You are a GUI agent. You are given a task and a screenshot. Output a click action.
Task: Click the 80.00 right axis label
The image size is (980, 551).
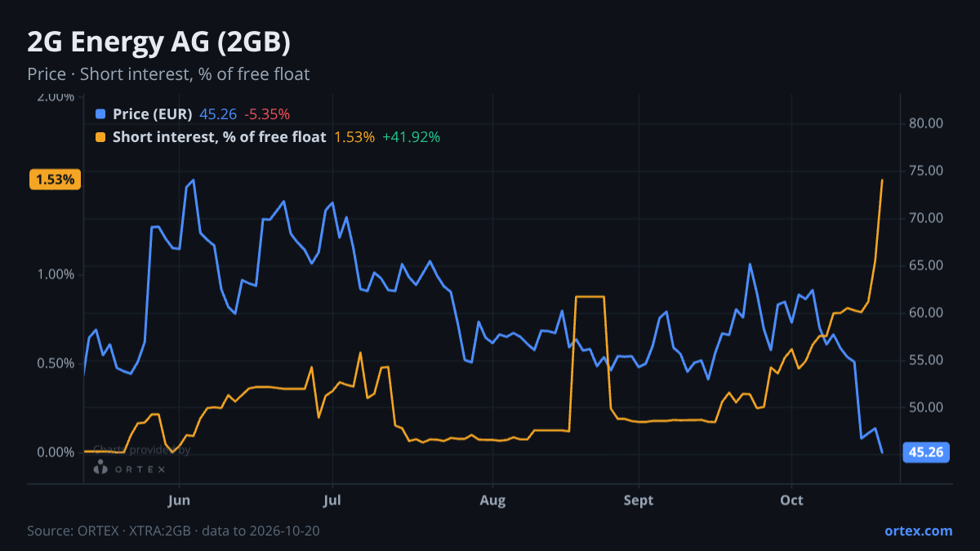pyautogui.click(x=926, y=123)
